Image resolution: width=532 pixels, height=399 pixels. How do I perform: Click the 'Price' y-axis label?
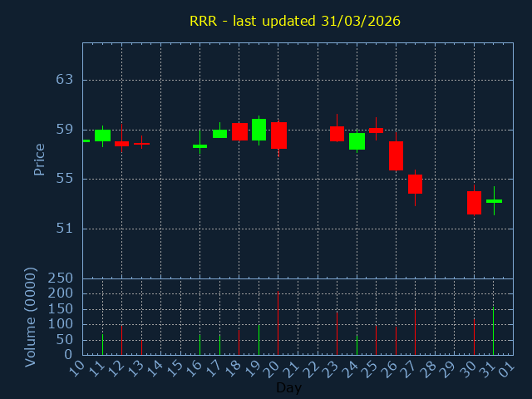tap(39, 159)
